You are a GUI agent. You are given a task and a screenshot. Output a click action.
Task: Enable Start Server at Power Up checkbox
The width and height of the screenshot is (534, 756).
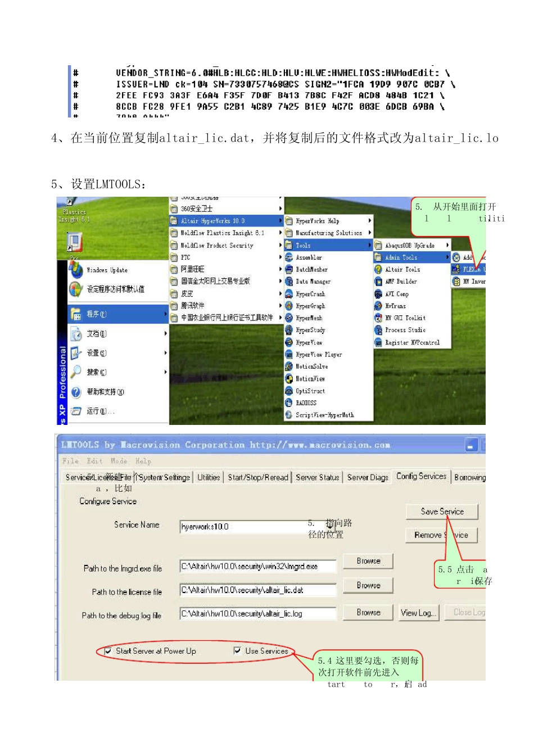[x=108, y=651]
